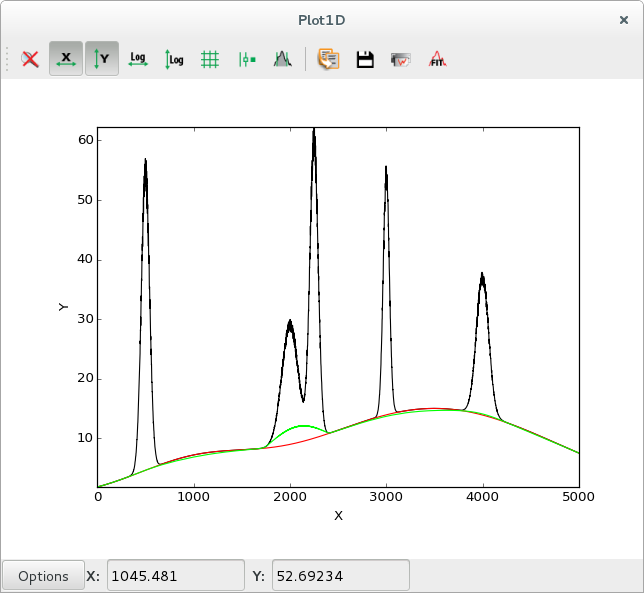Click the Y coordinate field showing 52.69234
This screenshot has height=593, width=644.
[340, 576]
